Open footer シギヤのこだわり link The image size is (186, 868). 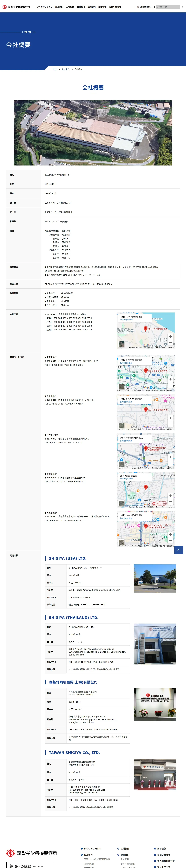93,849
